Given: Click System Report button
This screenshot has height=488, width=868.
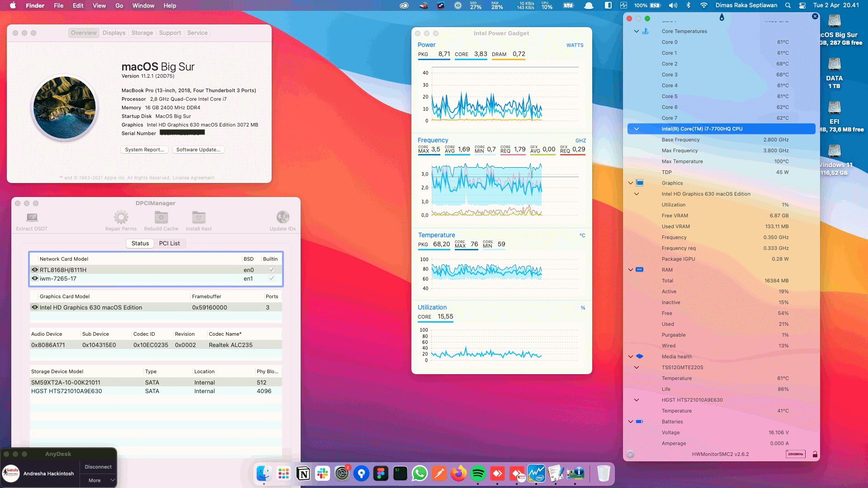Looking at the screenshot, I should tap(145, 150).
